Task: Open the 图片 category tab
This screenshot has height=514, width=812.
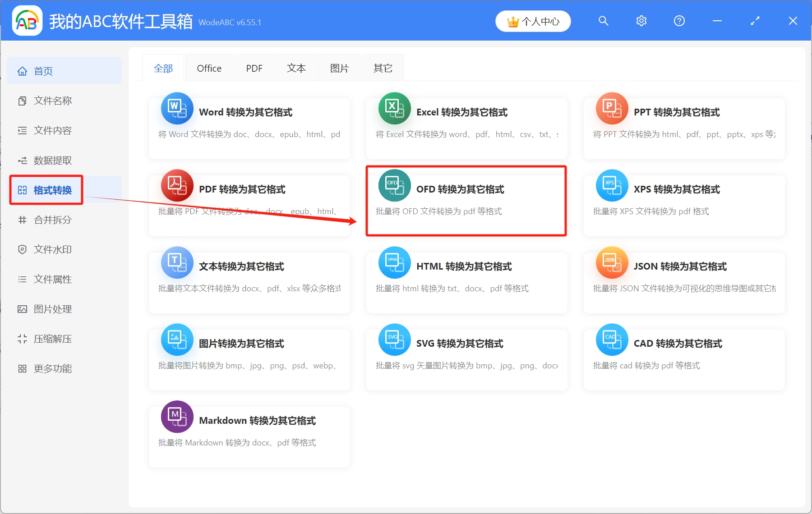Action: tap(339, 68)
